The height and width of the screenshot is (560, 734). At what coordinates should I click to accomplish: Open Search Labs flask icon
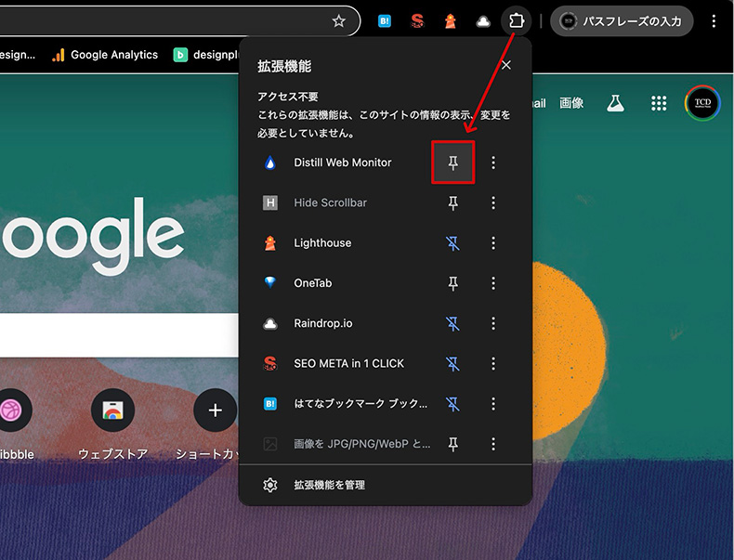[x=614, y=103]
